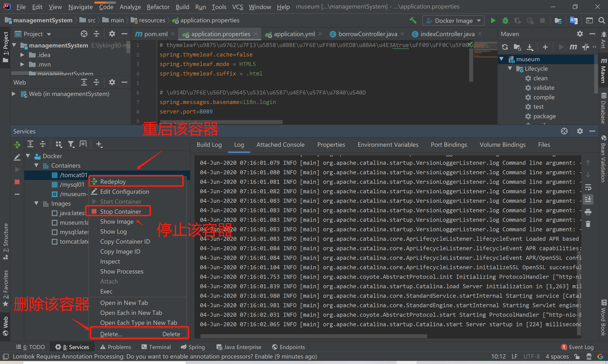
Task: Click the log vertical scrollbar
Action: 579,293
